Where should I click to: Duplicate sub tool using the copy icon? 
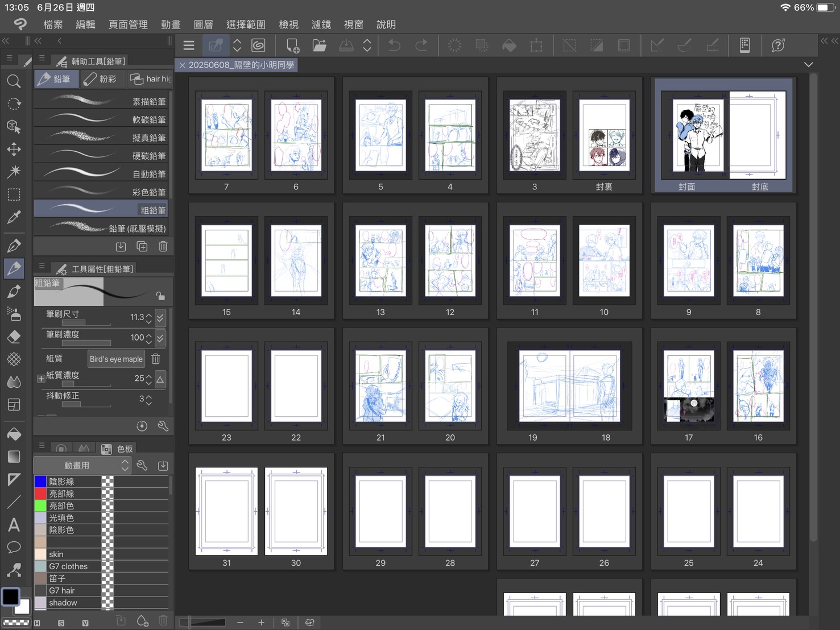[x=142, y=246]
